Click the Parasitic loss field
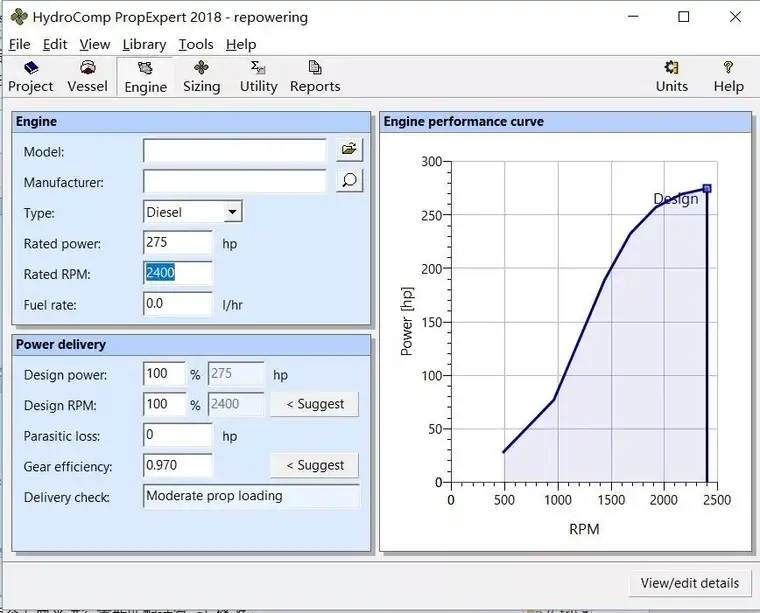 tap(178, 435)
